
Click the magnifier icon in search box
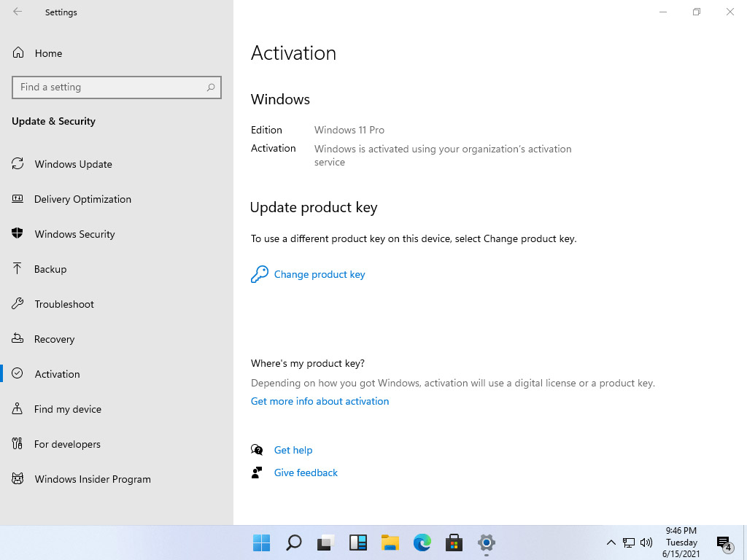[211, 87]
